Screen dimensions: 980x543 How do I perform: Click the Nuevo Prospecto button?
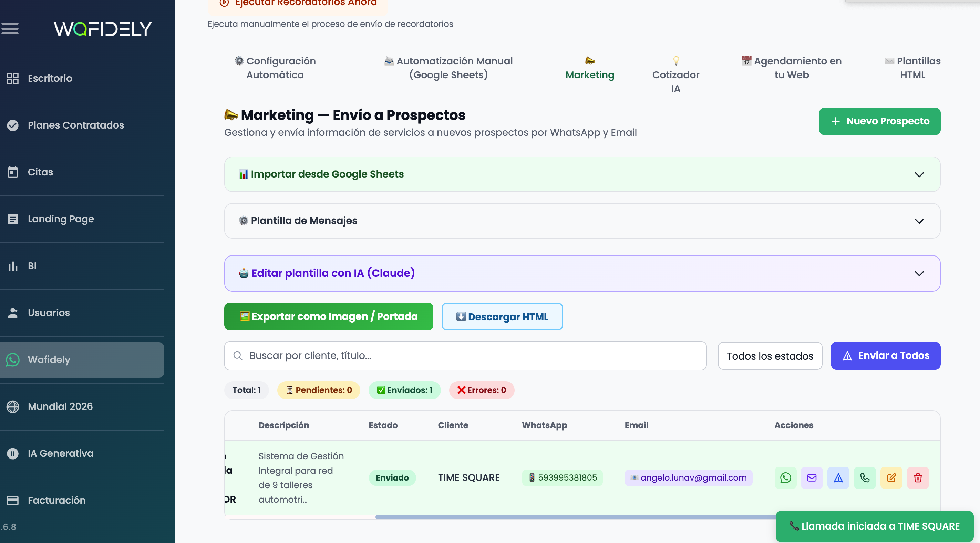[879, 121]
